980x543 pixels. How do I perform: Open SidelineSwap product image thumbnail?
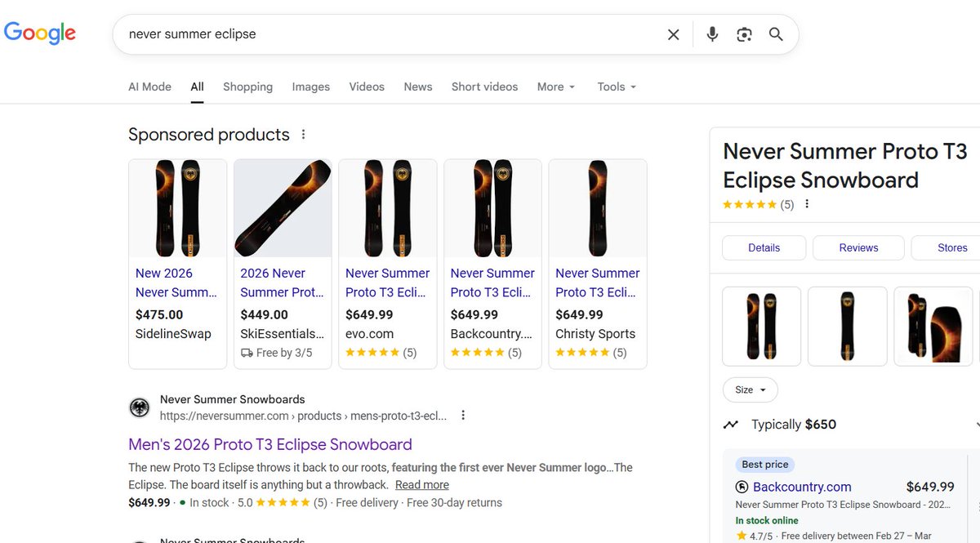pyautogui.click(x=178, y=208)
